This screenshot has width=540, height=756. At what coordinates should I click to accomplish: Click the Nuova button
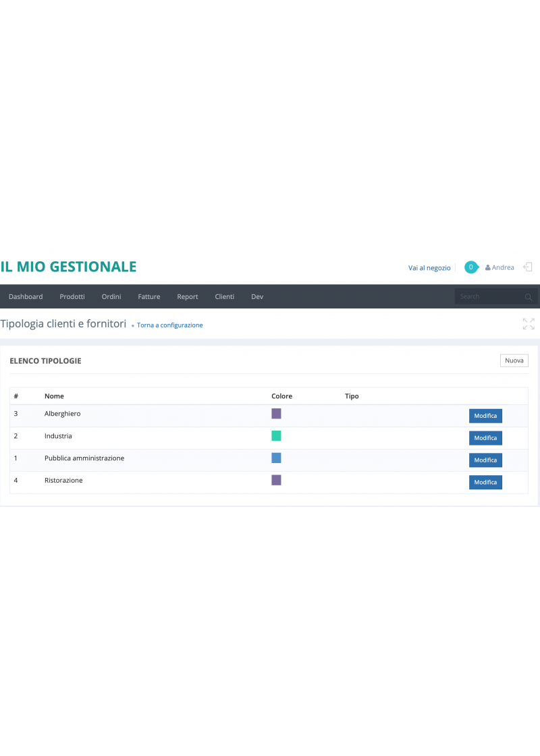click(514, 360)
